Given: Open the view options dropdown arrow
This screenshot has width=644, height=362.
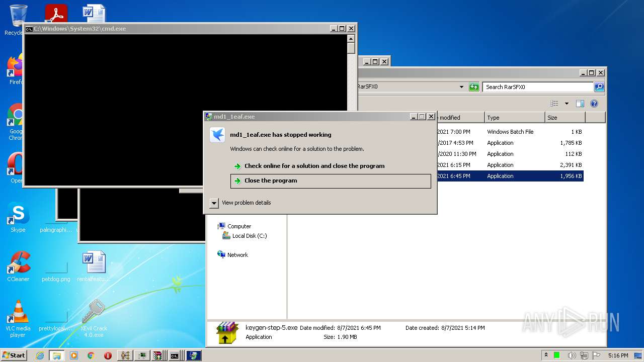Looking at the screenshot, I should pyautogui.click(x=567, y=104).
